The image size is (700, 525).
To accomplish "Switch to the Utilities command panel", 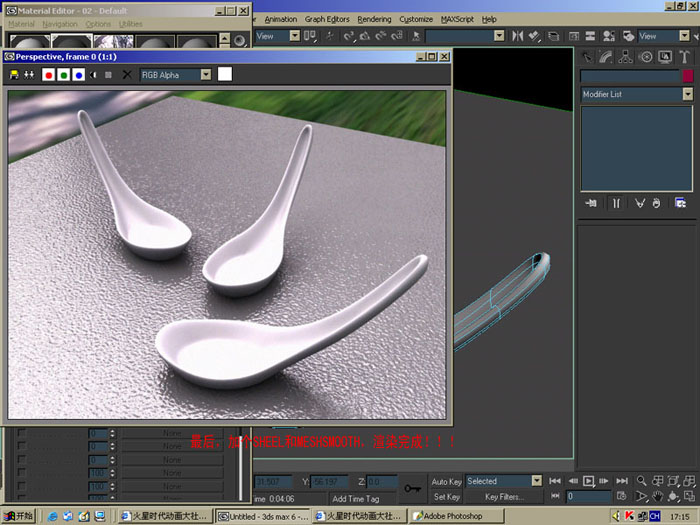I will coord(684,57).
